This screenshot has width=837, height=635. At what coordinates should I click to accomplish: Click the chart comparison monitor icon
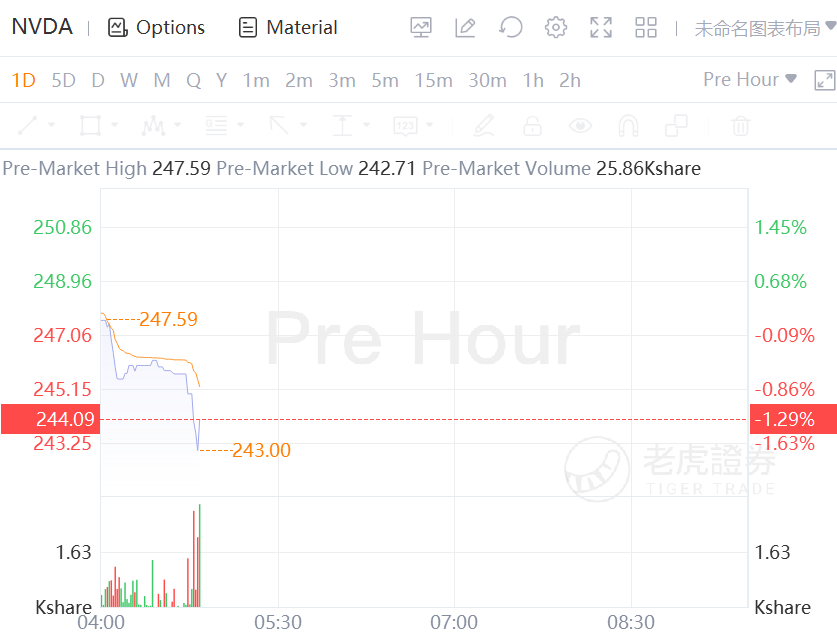click(421, 27)
